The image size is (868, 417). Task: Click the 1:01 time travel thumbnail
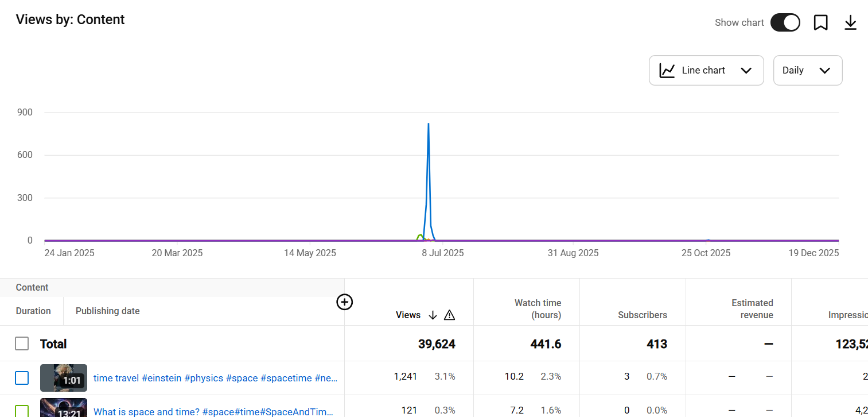[64, 377]
